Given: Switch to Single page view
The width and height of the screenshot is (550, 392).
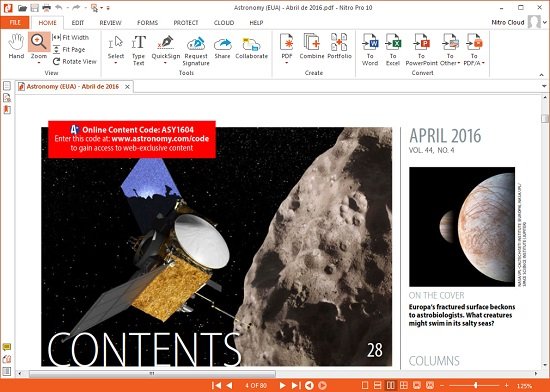Looking at the screenshot, I should click(x=365, y=385).
